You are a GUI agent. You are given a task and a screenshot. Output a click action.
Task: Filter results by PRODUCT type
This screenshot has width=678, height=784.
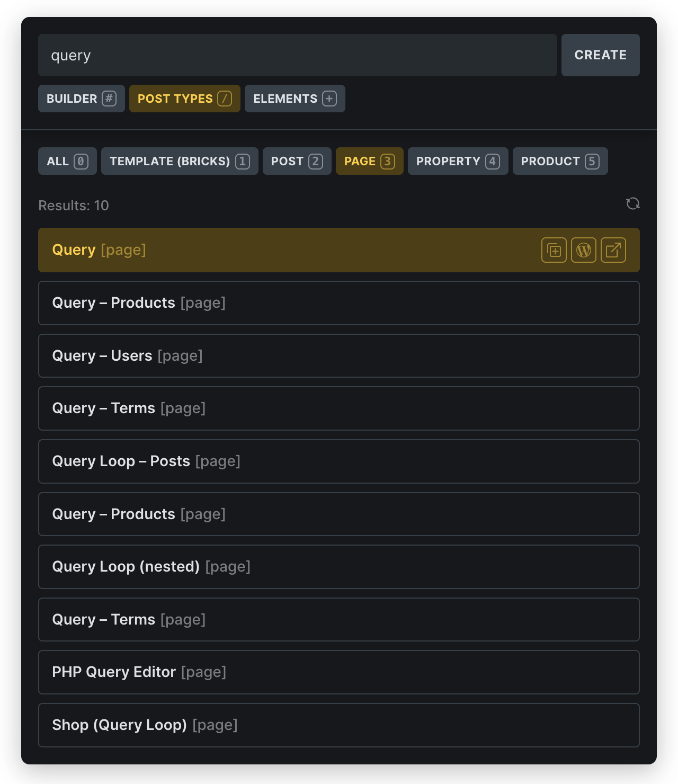click(560, 161)
